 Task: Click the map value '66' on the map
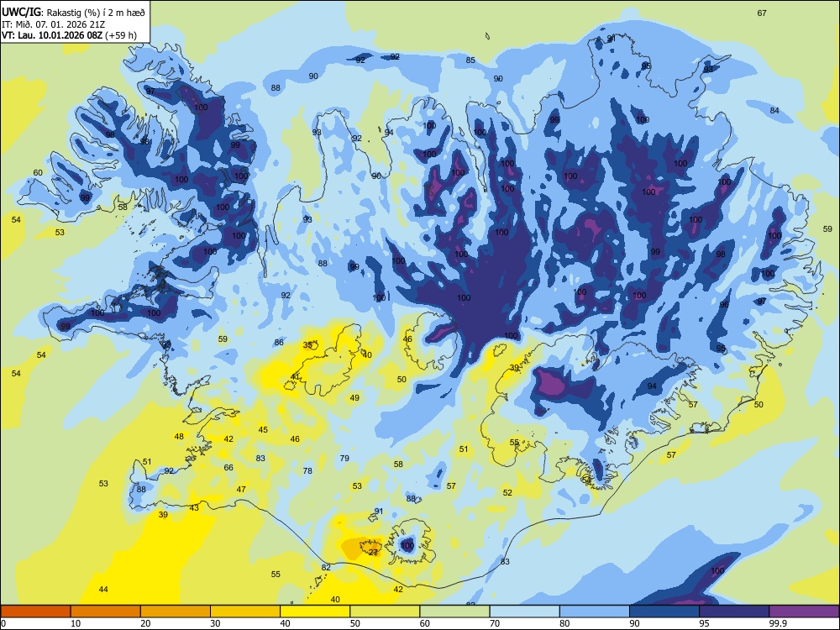coord(228,467)
